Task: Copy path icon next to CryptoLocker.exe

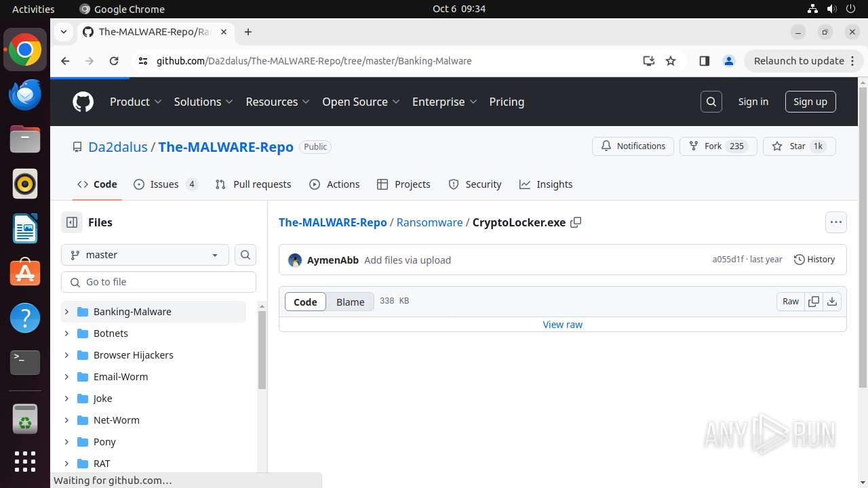Action: [x=576, y=222]
